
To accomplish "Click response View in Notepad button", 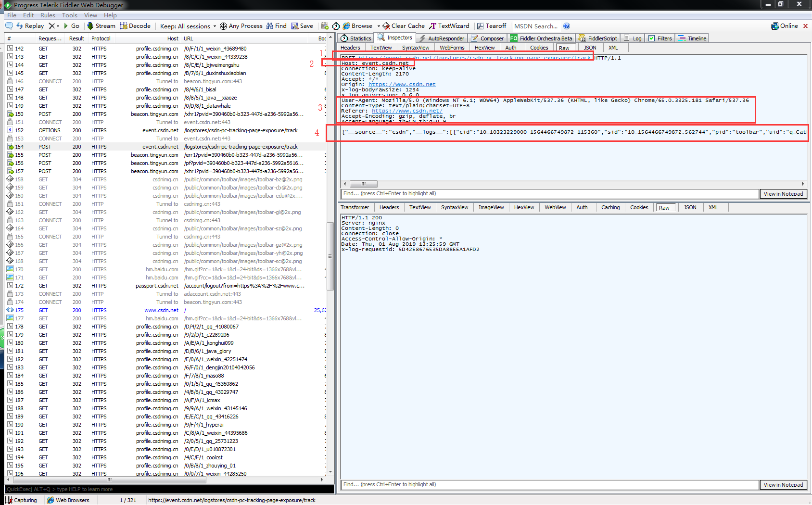I will tap(783, 485).
